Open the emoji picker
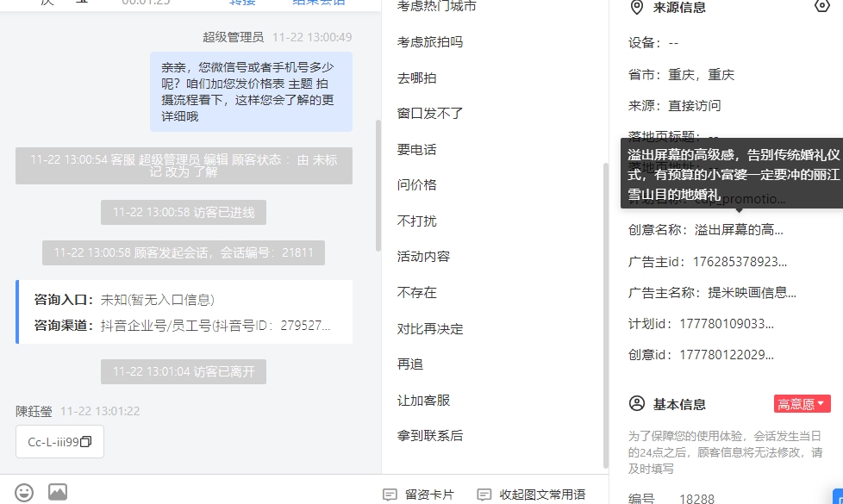The height and width of the screenshot is (504, 843). pyautogui.click(x=24, y=492)
